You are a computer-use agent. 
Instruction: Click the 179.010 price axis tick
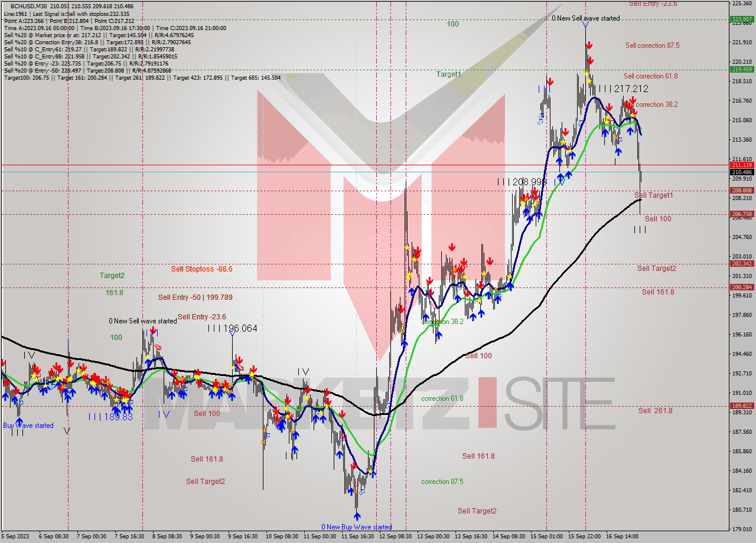[742, 529]
